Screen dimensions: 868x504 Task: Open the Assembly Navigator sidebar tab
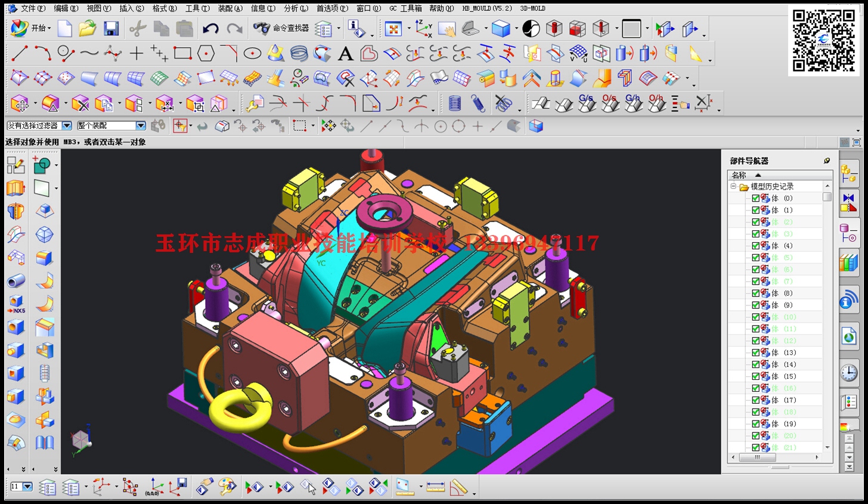(848, 174)
